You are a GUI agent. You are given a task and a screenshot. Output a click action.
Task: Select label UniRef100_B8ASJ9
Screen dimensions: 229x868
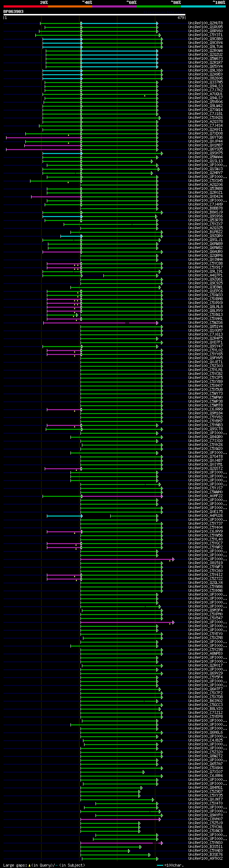[205, 212]
